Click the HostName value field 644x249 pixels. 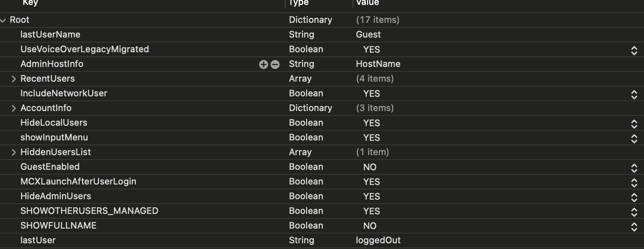tap(378, 64)
